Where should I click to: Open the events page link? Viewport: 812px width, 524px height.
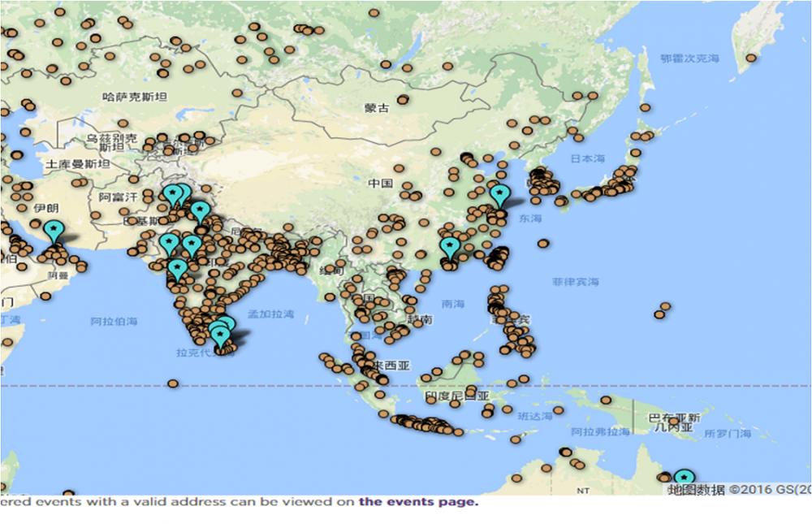(x=418, y=502)
